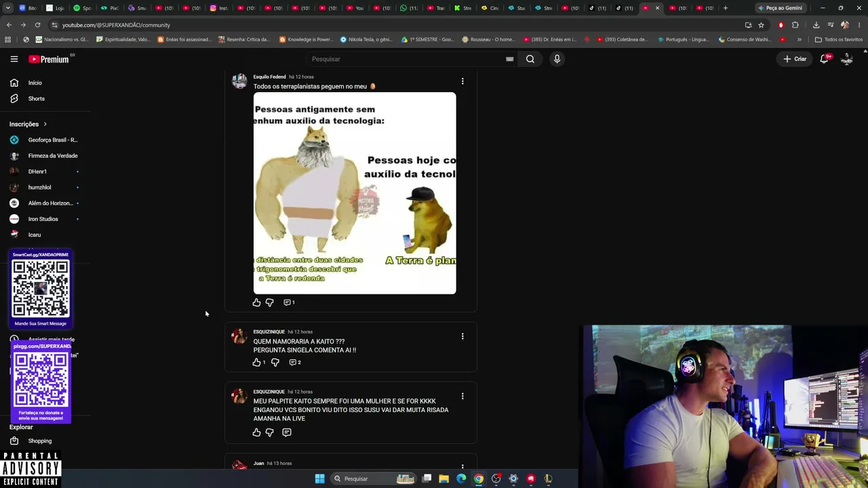This screenshot has width=868, height=488.
Task: Open League of Legends from the taskbar
Action: pyautogui.click(x=548, y=479)
